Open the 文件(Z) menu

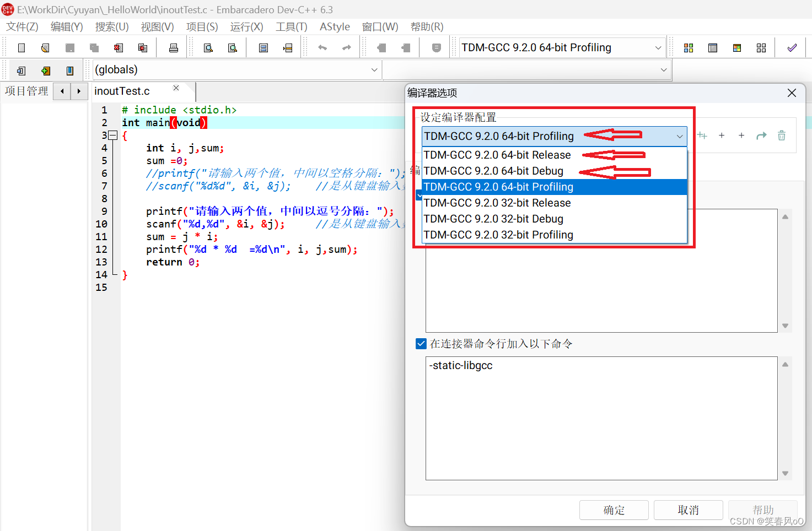point(22,26)
